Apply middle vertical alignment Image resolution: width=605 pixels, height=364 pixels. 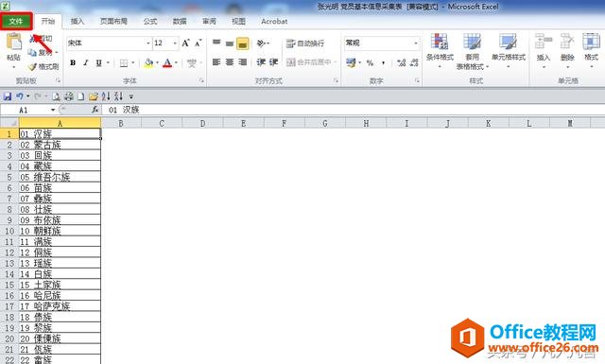[230, 43]
